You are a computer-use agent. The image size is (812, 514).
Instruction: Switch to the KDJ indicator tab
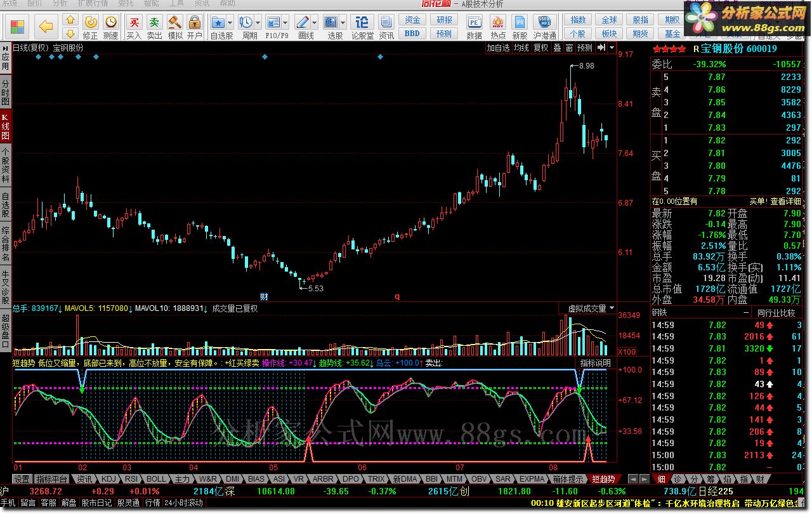tap(108, 479)
